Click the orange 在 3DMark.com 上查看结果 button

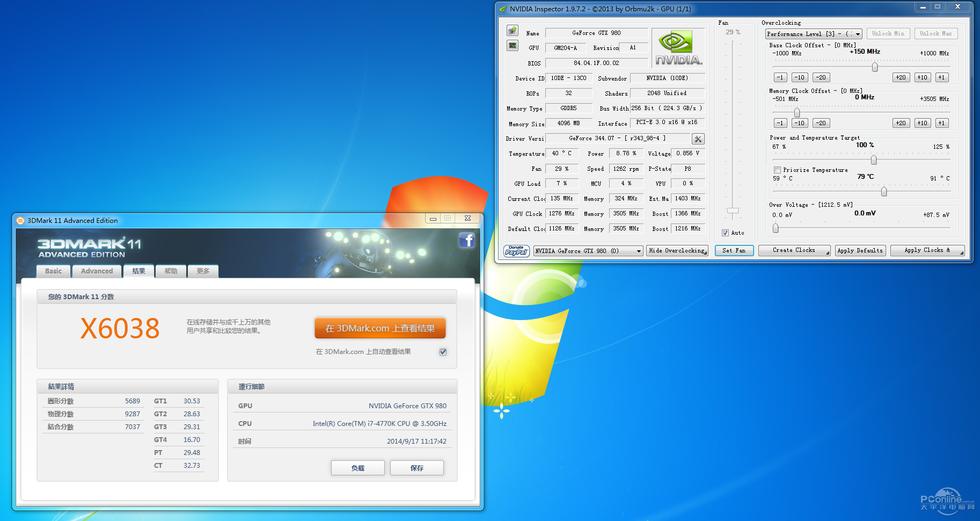coord(380,328)
